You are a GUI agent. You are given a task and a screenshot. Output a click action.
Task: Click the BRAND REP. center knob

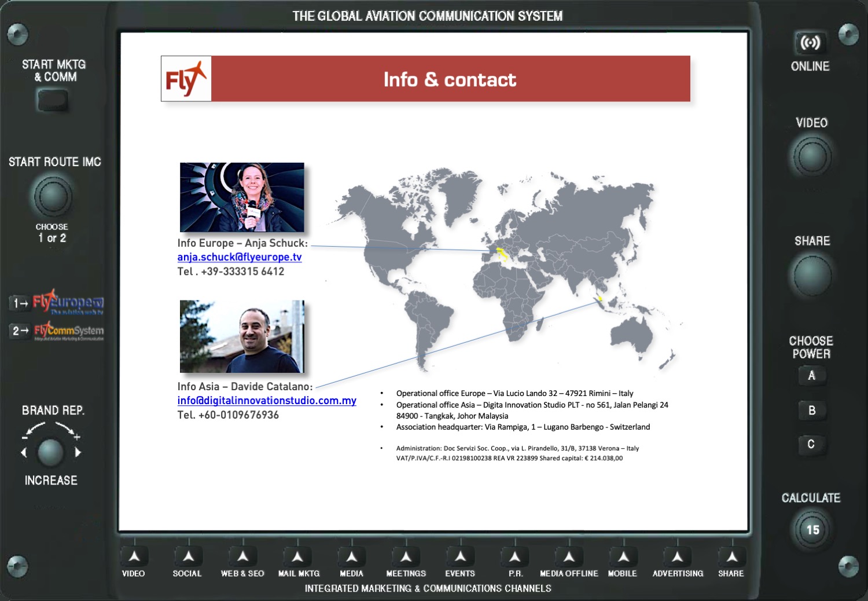tap(50, 452)
